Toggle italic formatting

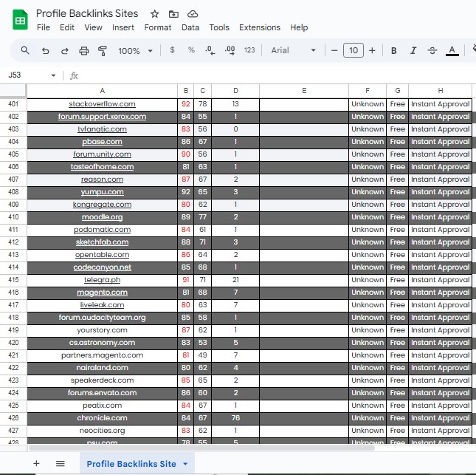tap(413, 50)
